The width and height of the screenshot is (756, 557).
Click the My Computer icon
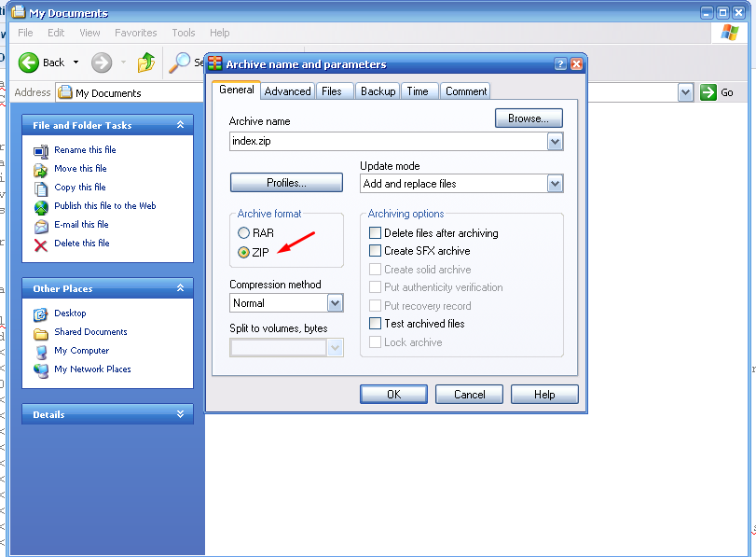pyautogui.click(x=41, y=352)
